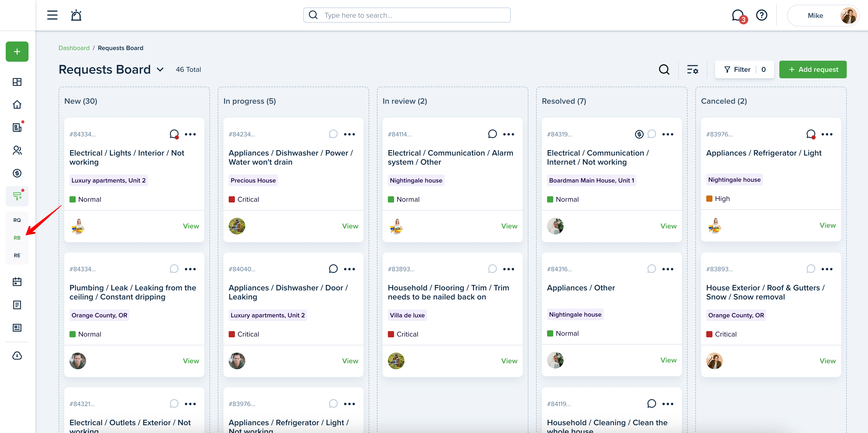Click payment dollar icon on Internet Not working card

pyautogui.click(x=639, y=134)
